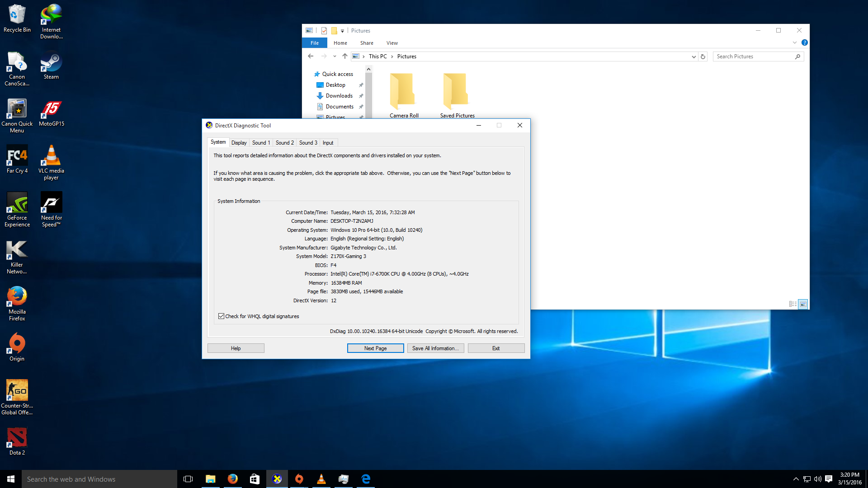
Task: Click Save All Information button
Action: pos(435,348)
